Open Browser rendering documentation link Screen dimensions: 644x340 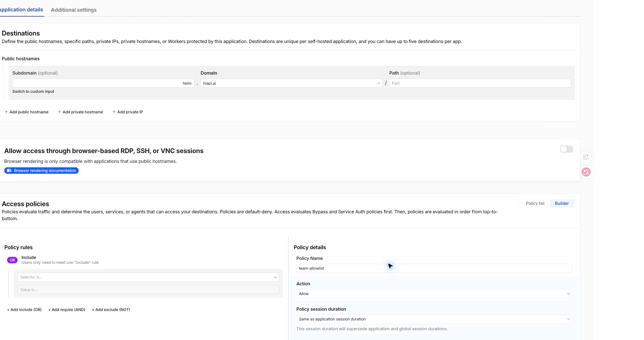(41, 171)
